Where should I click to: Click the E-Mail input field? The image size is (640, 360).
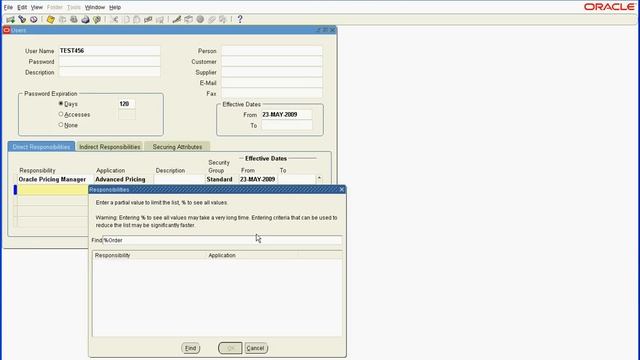click(x=271, y=82)
